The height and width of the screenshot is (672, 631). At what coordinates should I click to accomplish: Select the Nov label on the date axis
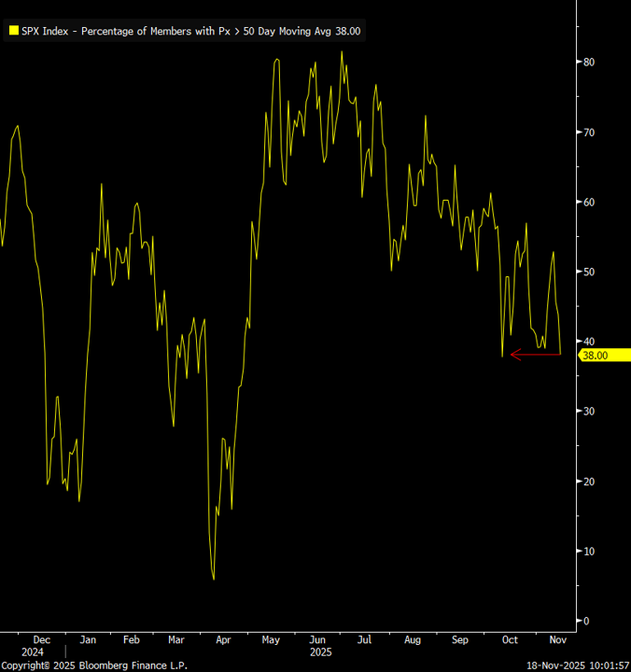[x=556, y=640]
